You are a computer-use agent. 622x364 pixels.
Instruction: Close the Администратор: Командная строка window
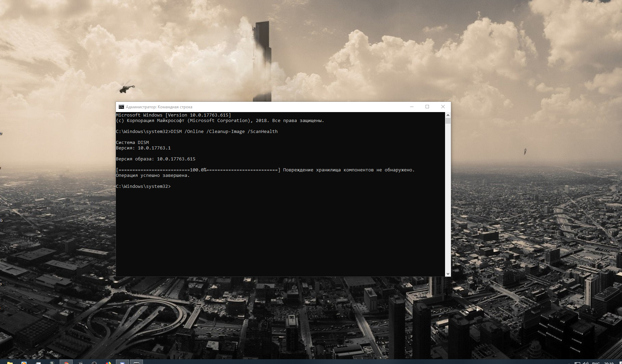tap(443, 107)
